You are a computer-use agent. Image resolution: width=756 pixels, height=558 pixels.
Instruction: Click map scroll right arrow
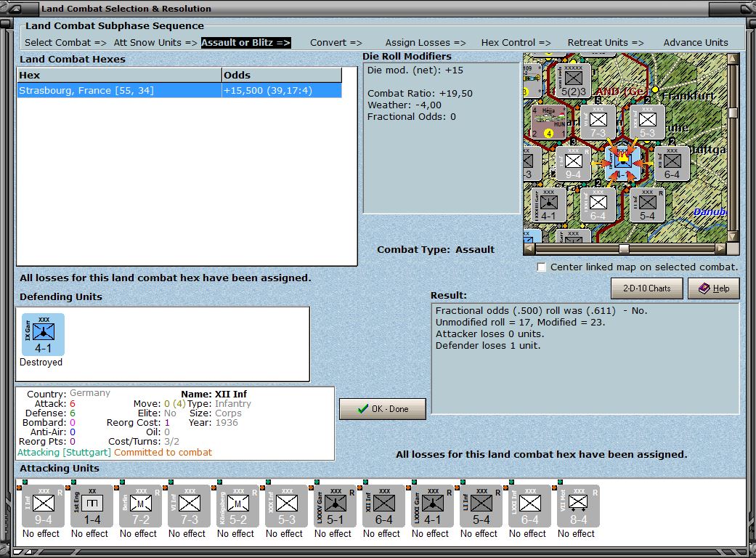[720, 249]
